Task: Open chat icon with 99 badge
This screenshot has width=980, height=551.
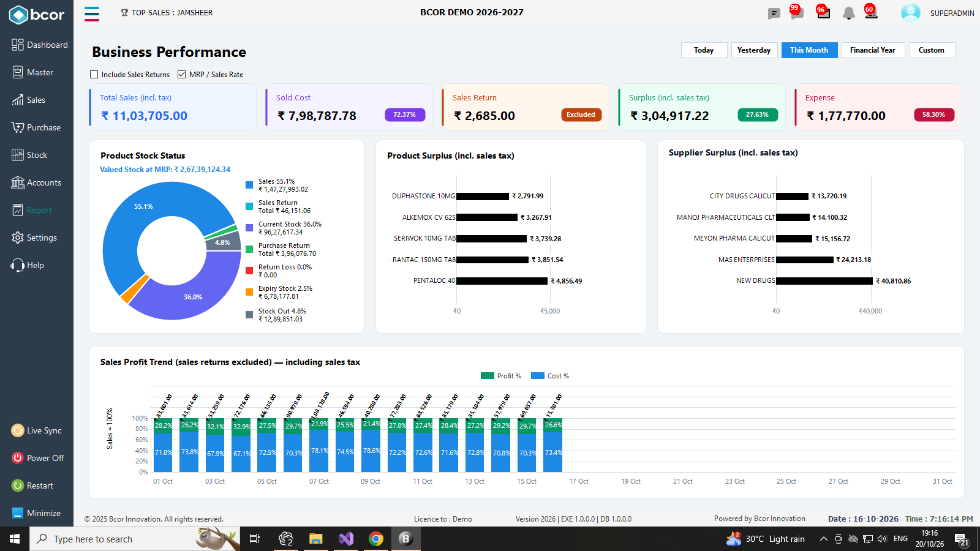Action: click(796, 12)
